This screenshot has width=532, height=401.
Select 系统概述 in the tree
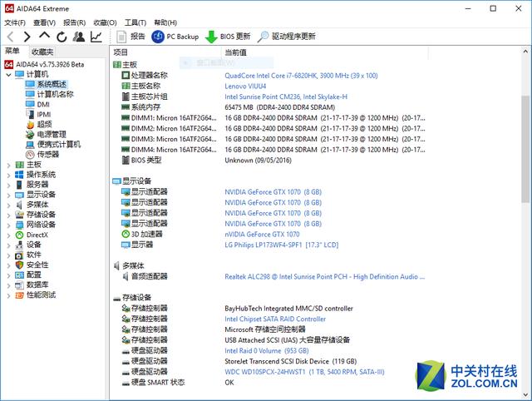tap(52, 84)
